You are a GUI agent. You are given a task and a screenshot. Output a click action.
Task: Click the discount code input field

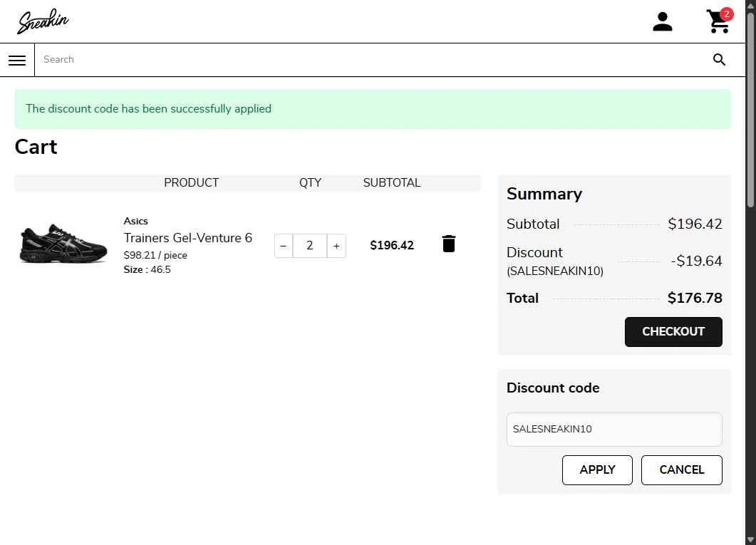614,430
